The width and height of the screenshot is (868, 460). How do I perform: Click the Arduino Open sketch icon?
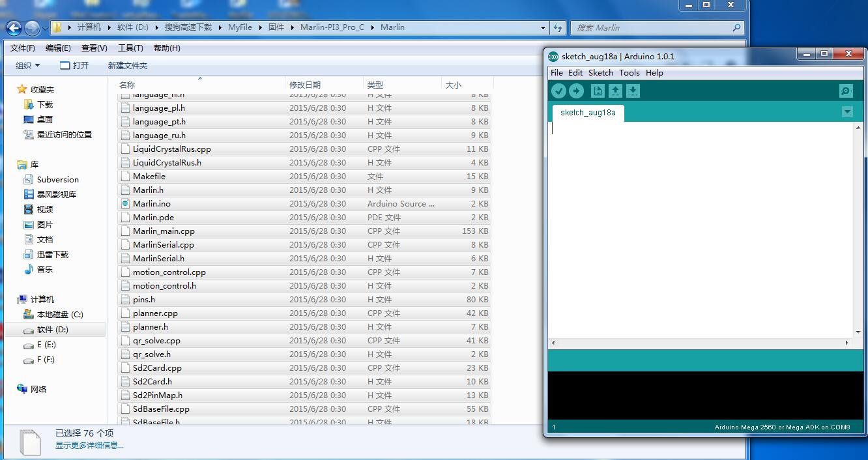(x=615, y=91)
